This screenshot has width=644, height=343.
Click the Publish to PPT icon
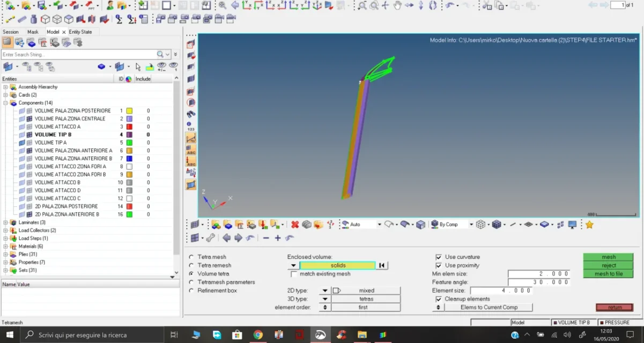coord(89,5)
